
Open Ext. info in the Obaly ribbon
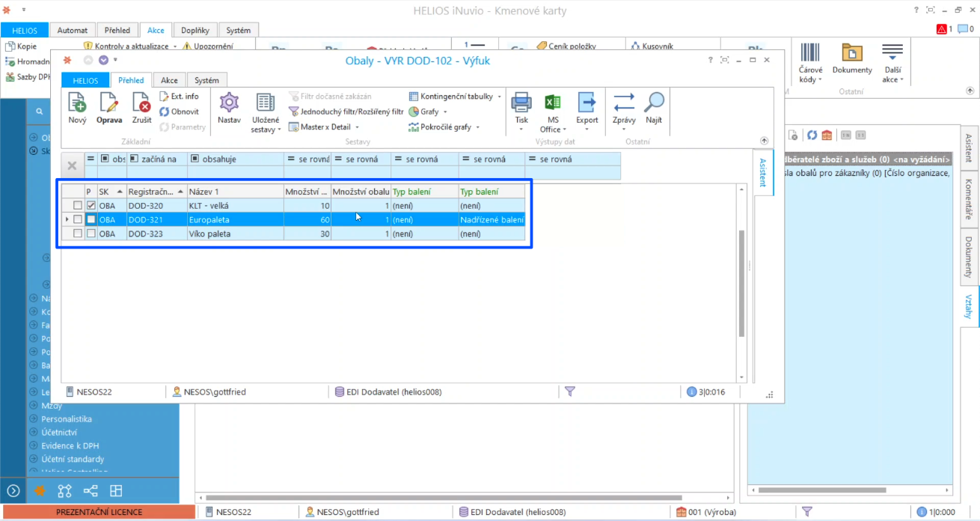[x=179, y=97]
